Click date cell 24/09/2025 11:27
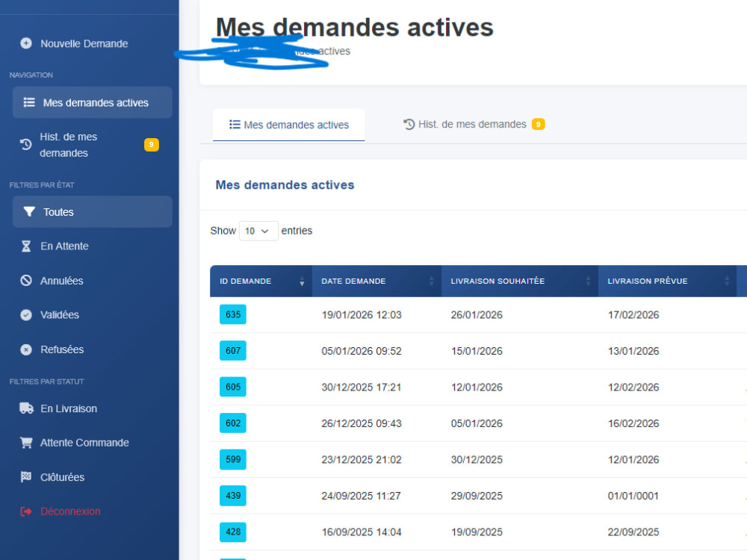747x560 pixels. click(361, 496)
